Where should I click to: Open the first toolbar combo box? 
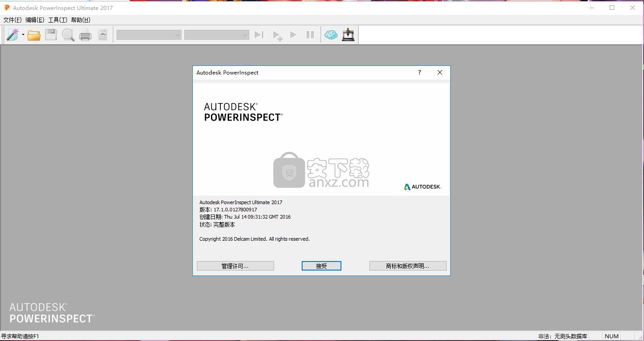click(149, 35)
